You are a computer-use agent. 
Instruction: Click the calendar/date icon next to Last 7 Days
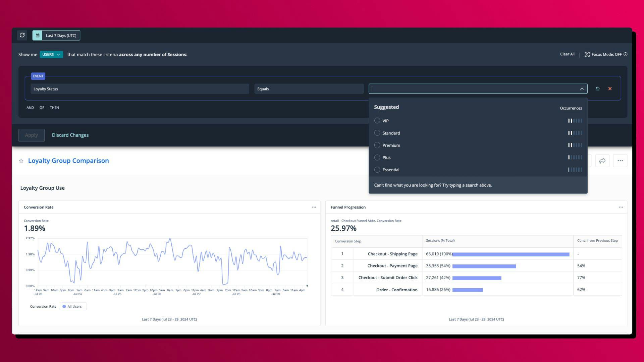[37, 35]
